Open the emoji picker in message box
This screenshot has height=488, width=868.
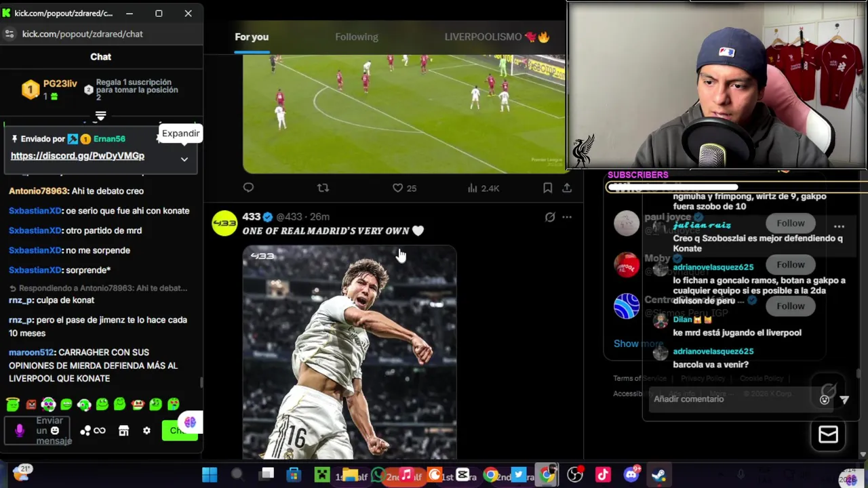[55, 430]
